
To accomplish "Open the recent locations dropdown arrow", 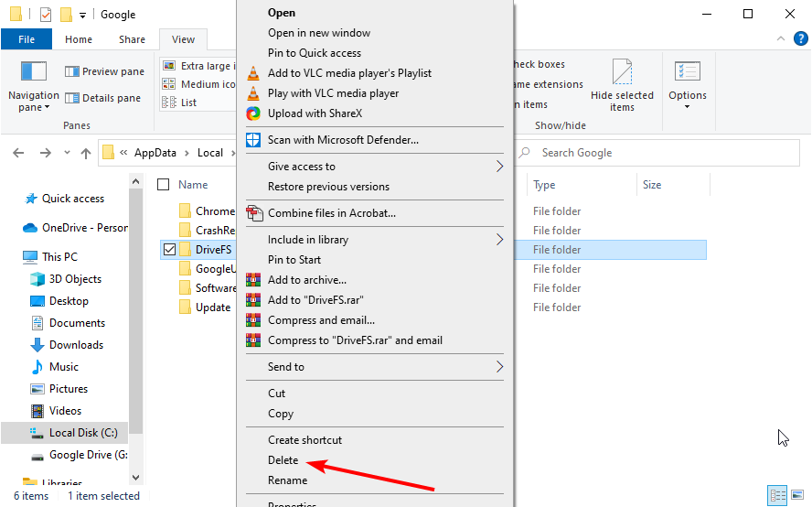I will click(67, 153).
